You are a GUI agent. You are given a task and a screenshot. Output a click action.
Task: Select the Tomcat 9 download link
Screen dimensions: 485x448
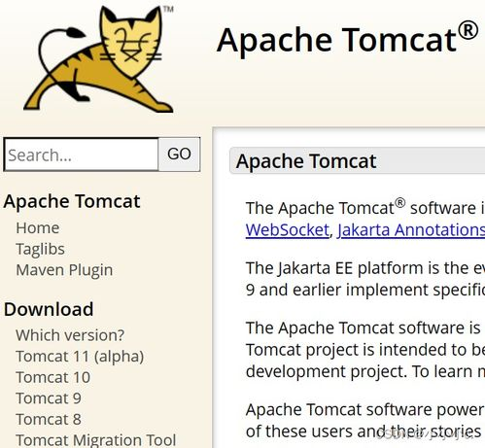tap(49, 398)
